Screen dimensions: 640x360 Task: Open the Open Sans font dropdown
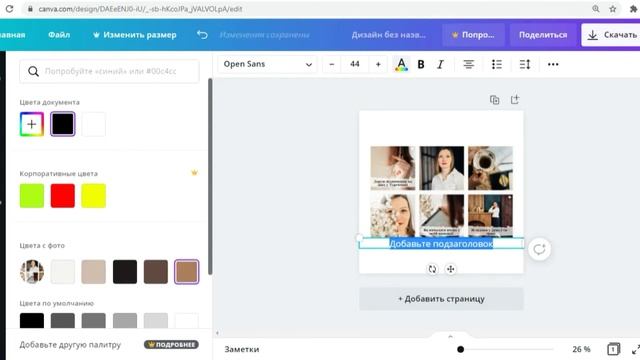[x=267, y=64]
